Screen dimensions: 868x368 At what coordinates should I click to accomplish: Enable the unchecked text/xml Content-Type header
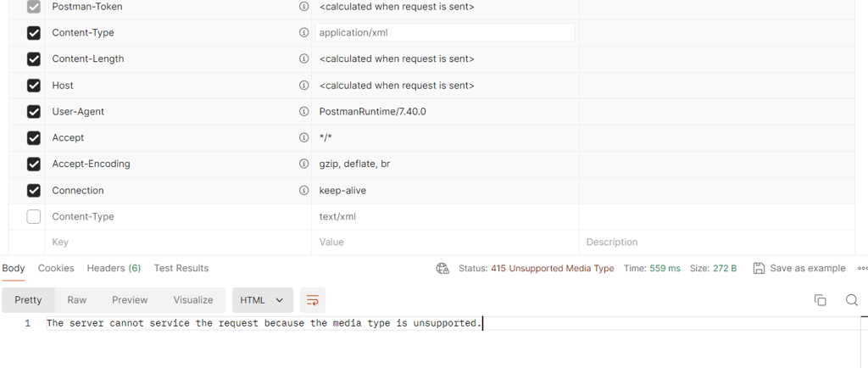[x=34, y=217]
